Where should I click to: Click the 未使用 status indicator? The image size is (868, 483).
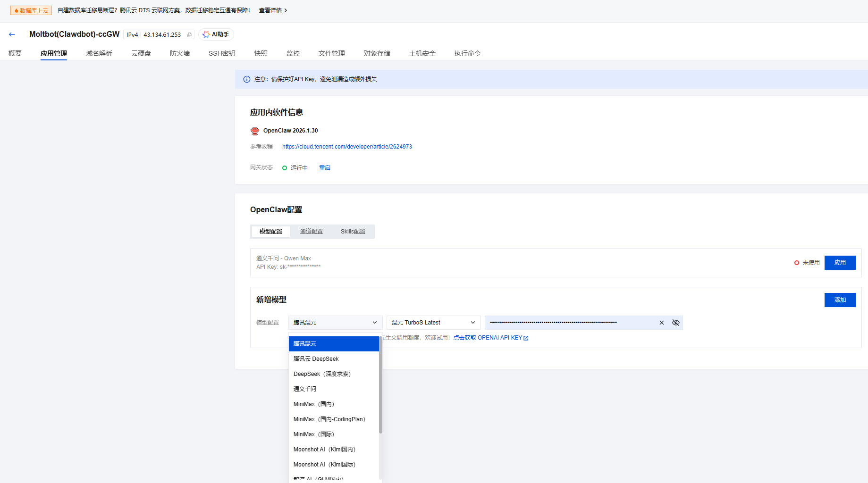807,263
